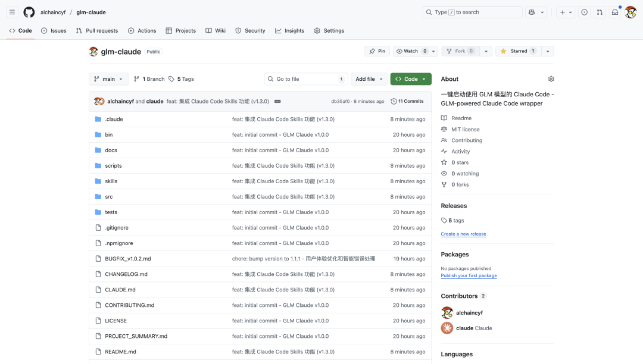Open the BUGFIX_v1.0.2.md file
The image size is (643, 364).
(x=127, y=259)
